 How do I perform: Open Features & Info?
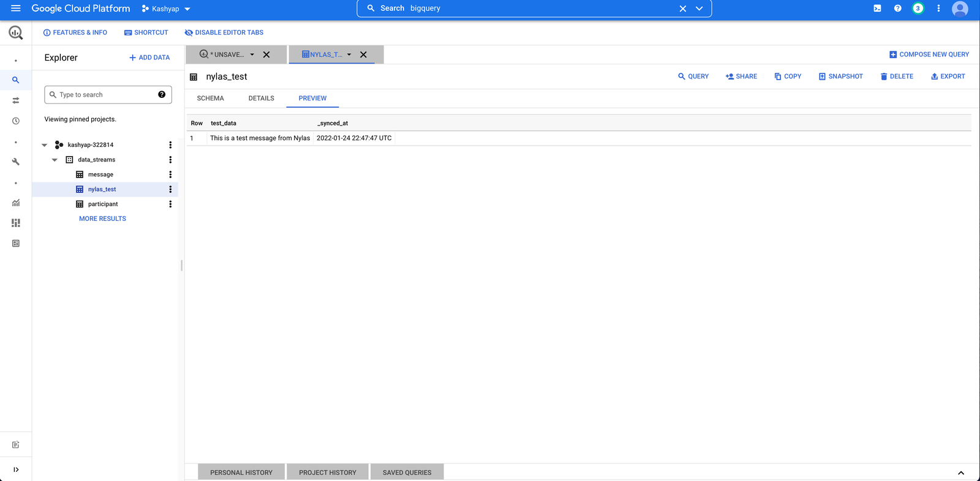click(x=75, y=32)
